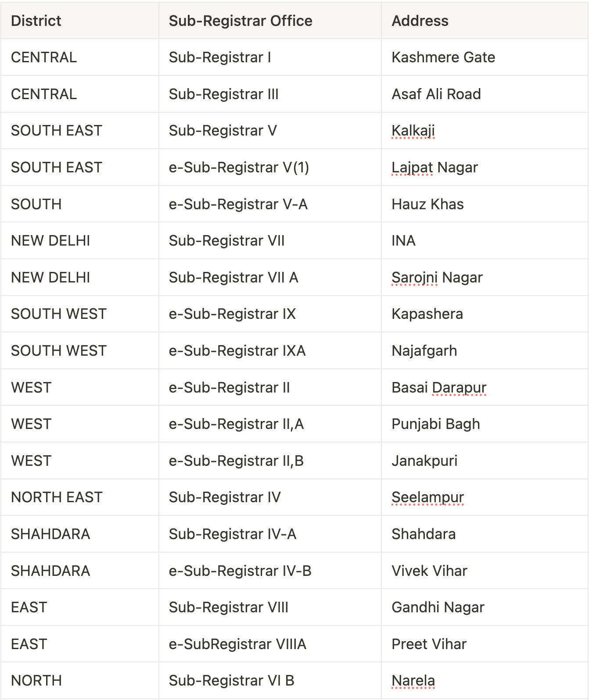Click the District column header
The width and height of the screenshot is (589, 700).
coord(36,21)
